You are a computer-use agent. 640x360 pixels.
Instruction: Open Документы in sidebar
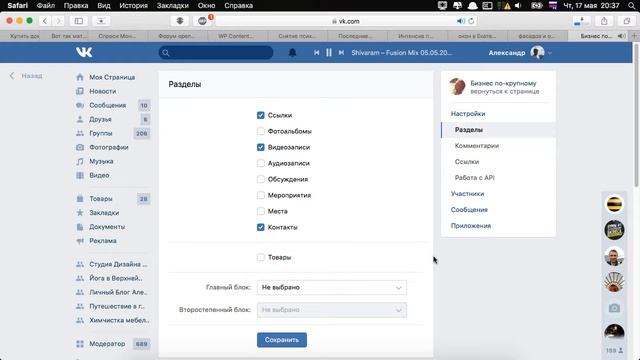[107, 227]
